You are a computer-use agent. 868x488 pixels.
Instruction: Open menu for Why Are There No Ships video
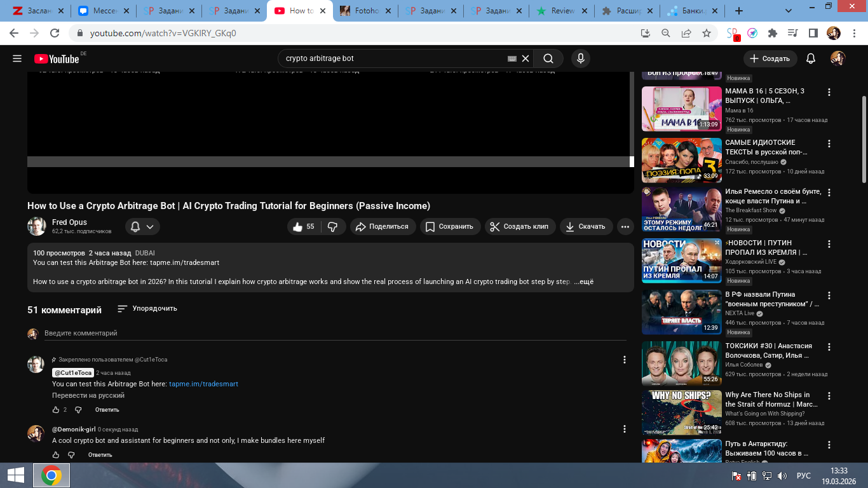click(829, 396)
